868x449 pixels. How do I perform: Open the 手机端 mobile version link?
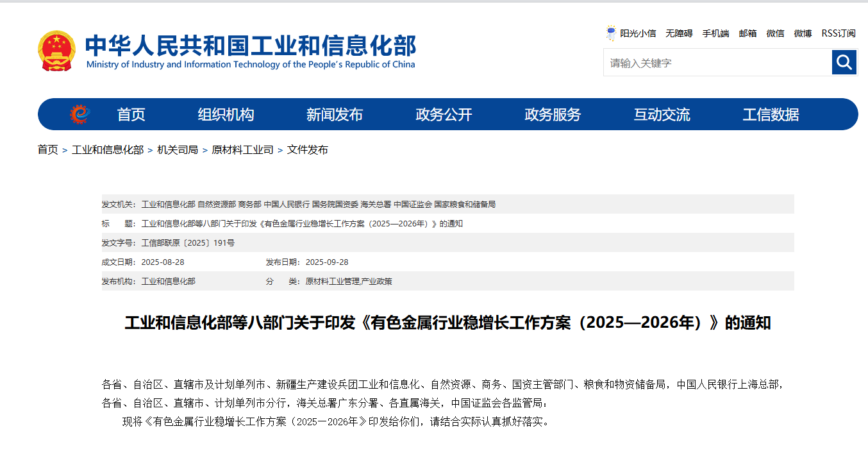715,33
